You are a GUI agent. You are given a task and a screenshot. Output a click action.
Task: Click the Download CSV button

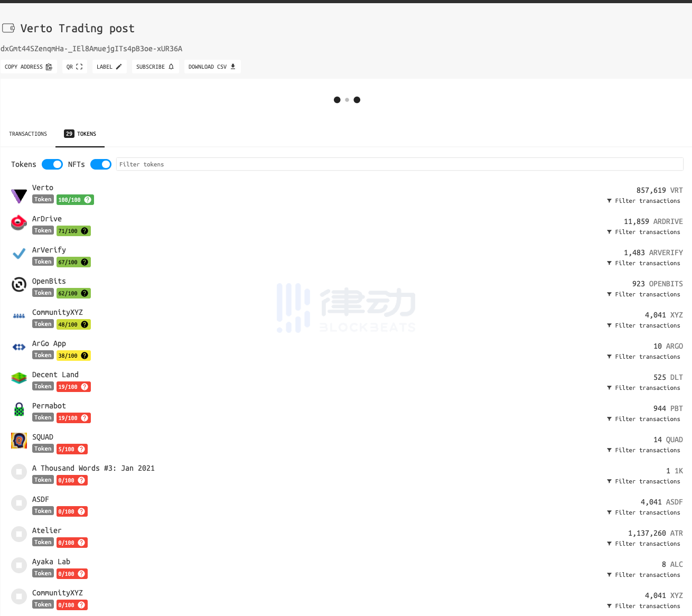coord(212,67)
